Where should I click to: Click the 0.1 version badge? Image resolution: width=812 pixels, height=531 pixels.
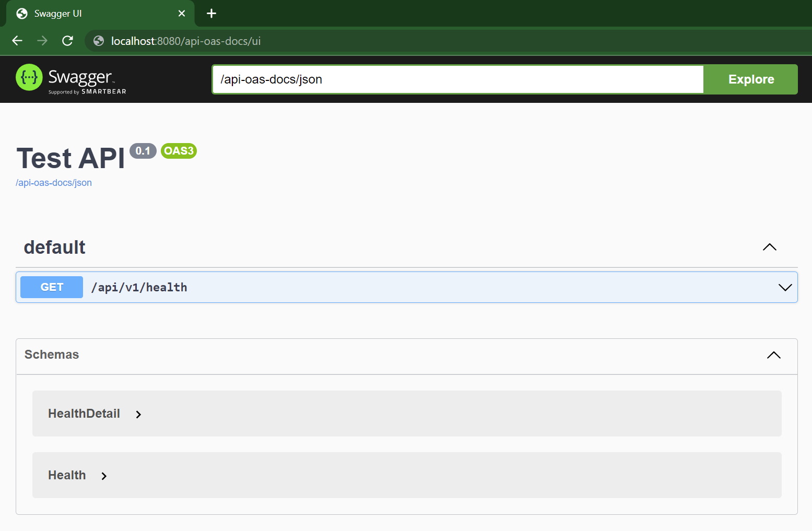tap(143, 151)
